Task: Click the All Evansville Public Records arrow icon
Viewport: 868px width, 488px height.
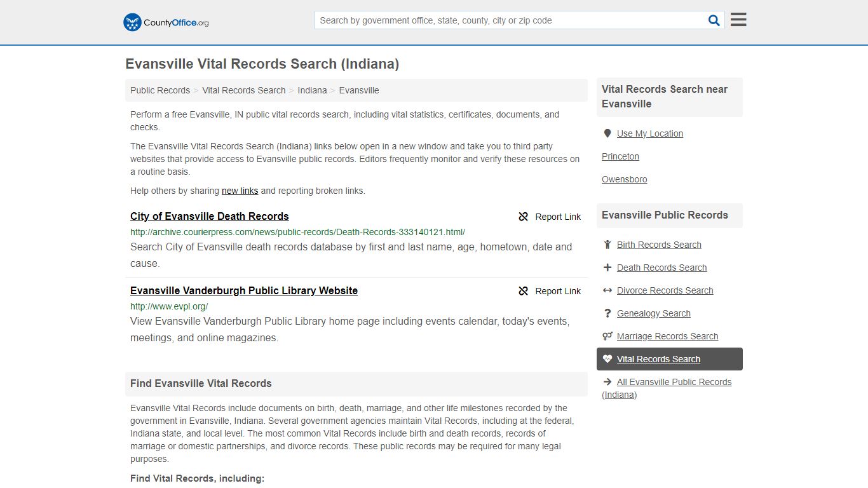Action: tap(607, 382)
